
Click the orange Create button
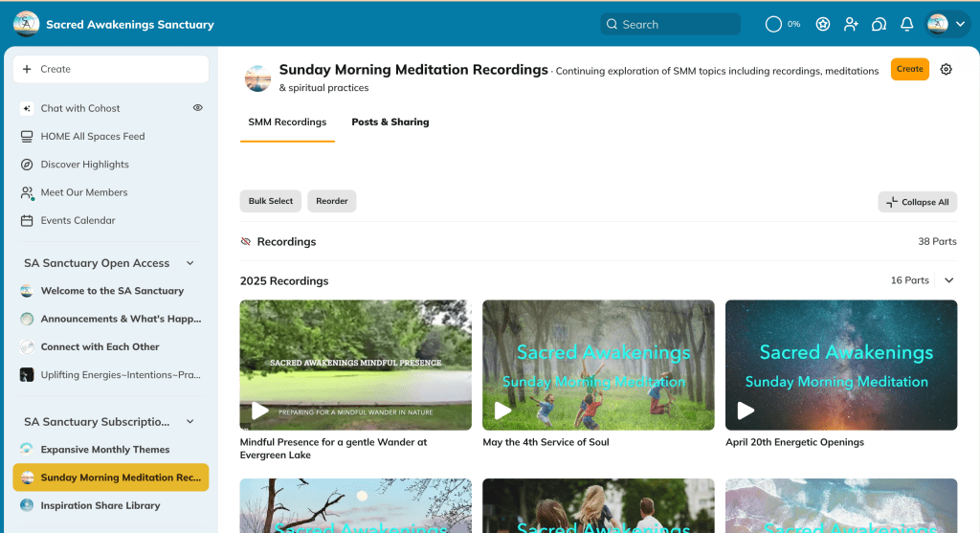click(909, 69)
